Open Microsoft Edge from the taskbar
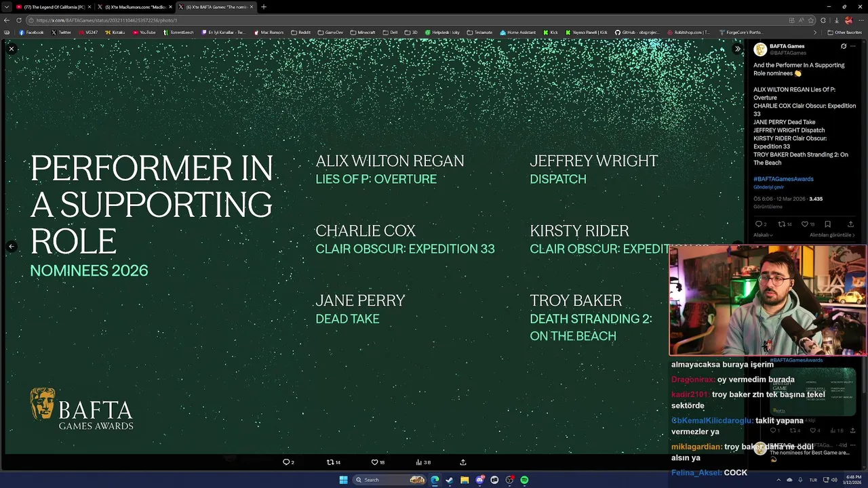Screen dimensions: 868x488 click(435, 480)
